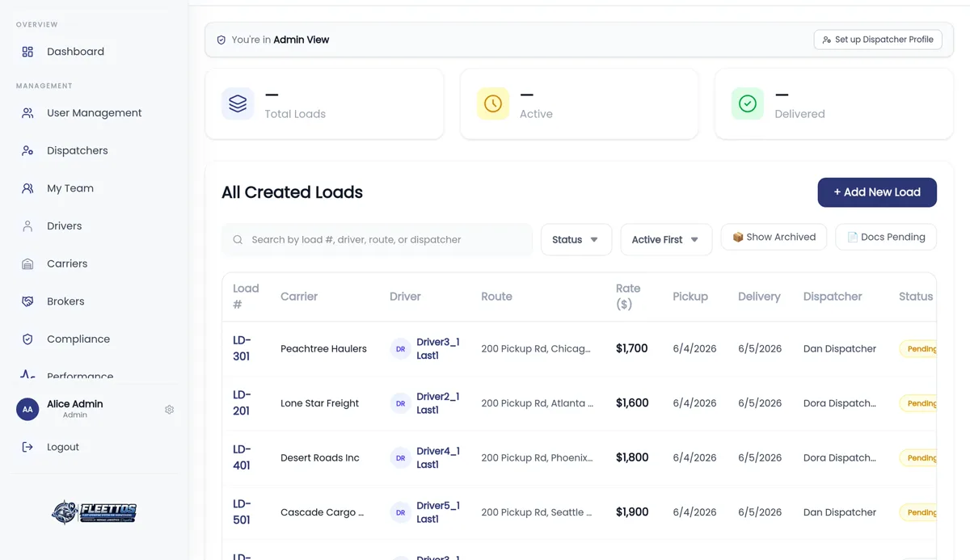Image resolution: width=970 pixels, height=560 pixels.
Task: Toggle Show Archived loads
Action: click(774, 237)
